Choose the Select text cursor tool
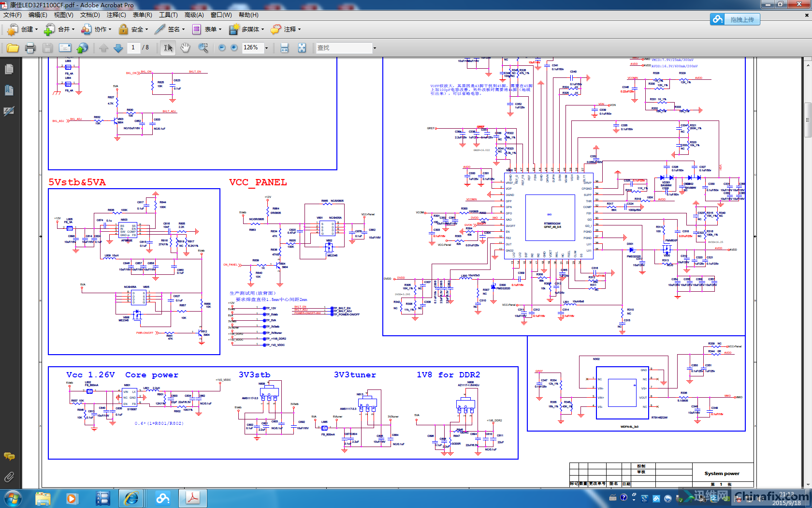The width and height of the screenshot is (812, 508). [x=168, y=48]
